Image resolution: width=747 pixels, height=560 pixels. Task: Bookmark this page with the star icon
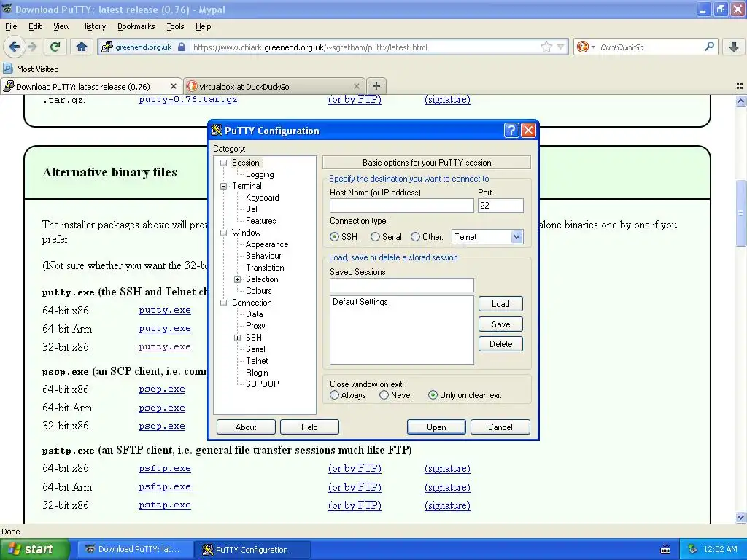(x=546, y=47)
